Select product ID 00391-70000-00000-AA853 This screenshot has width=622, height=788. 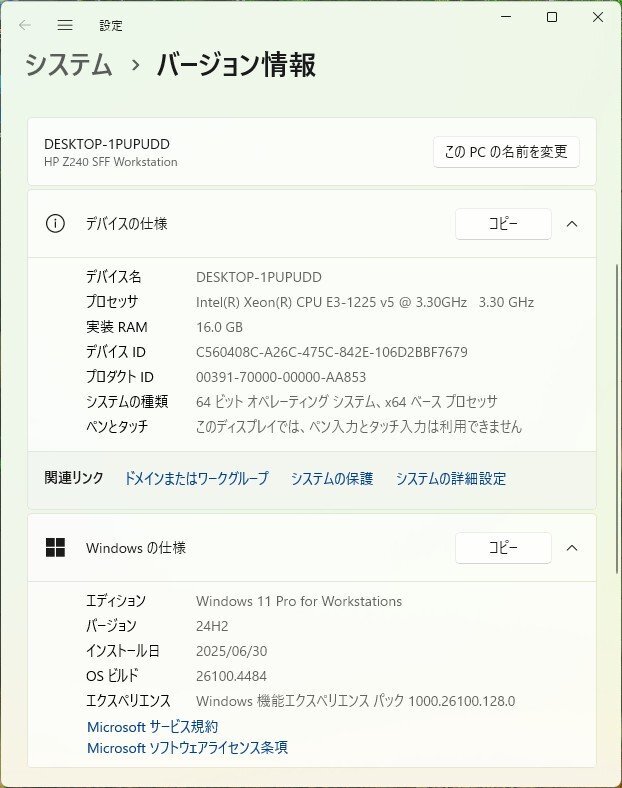point(281,377)
